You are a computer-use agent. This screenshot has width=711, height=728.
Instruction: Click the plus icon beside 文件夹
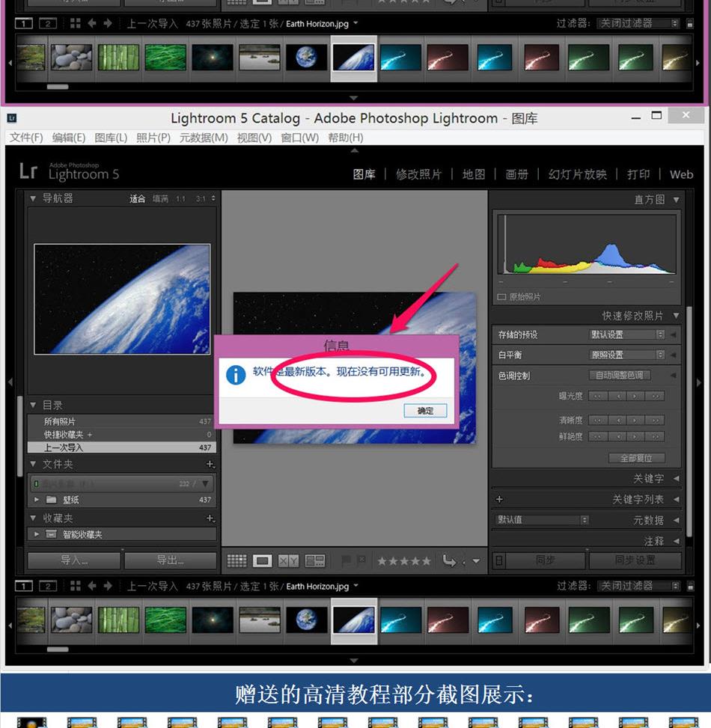pos(210,464)
